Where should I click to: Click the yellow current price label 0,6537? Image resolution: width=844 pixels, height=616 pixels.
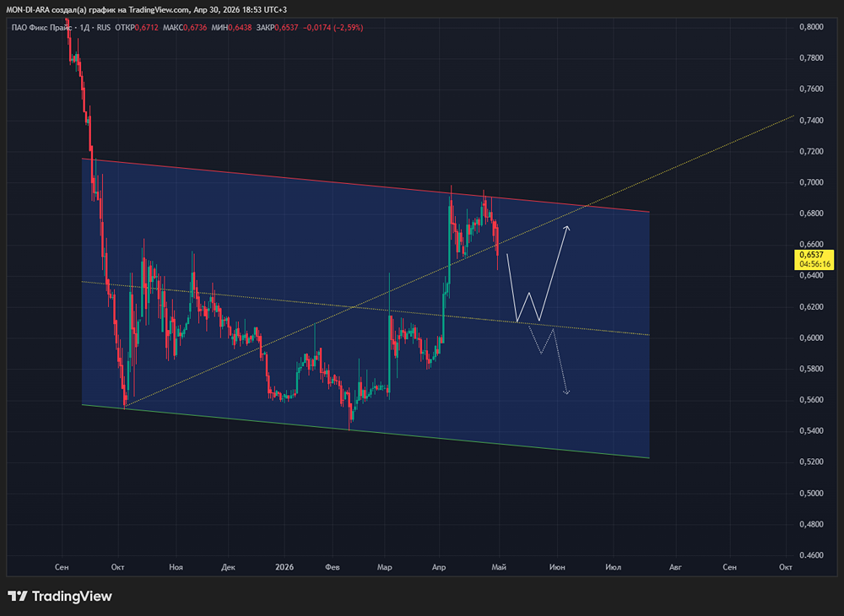[x=812, y=255]
